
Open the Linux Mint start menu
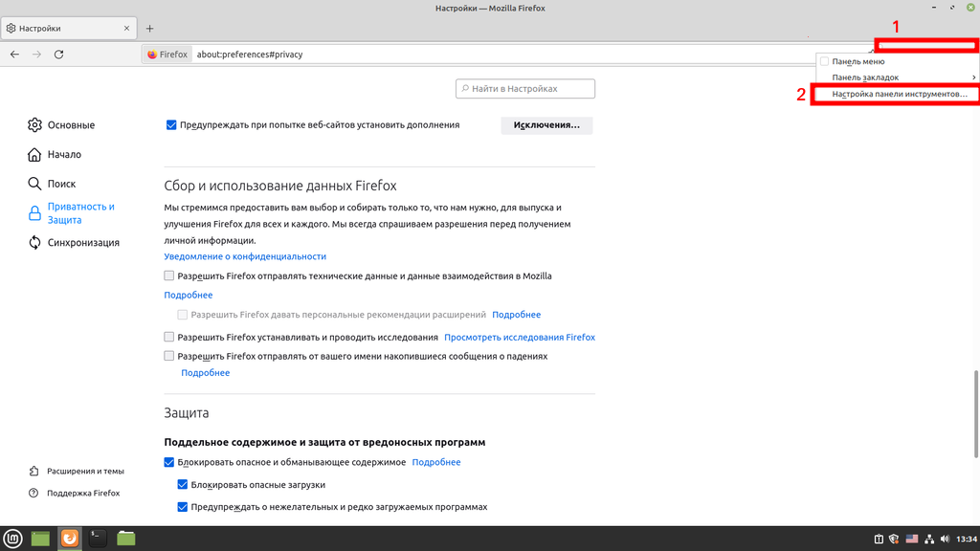(13, 539)
